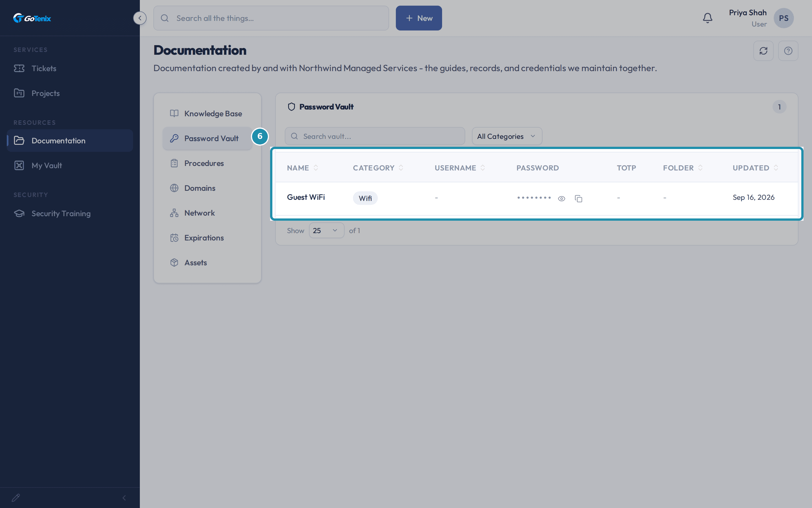812x508 pixels.
Task: Select the Password Vault tab
Action: 207,138
